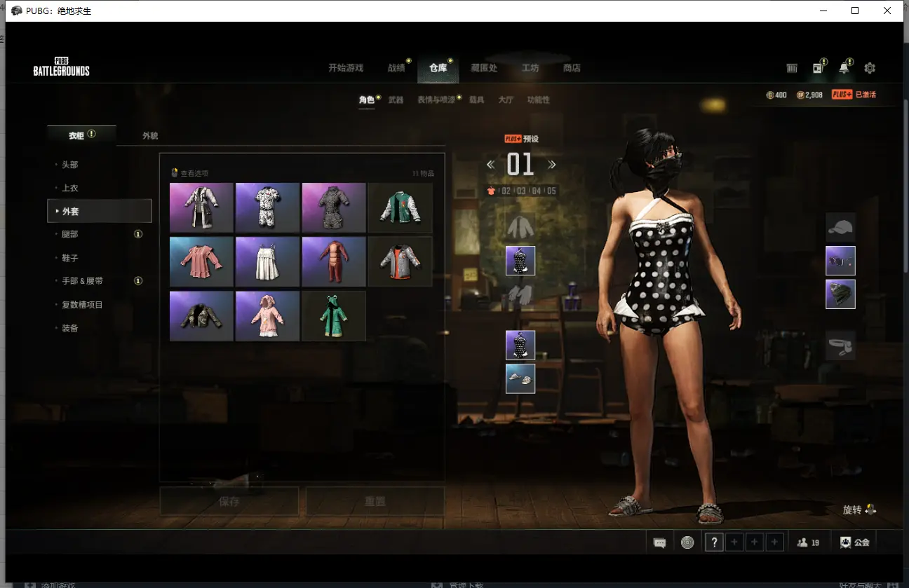Select the 复数槽项目 category

point(82,305)
